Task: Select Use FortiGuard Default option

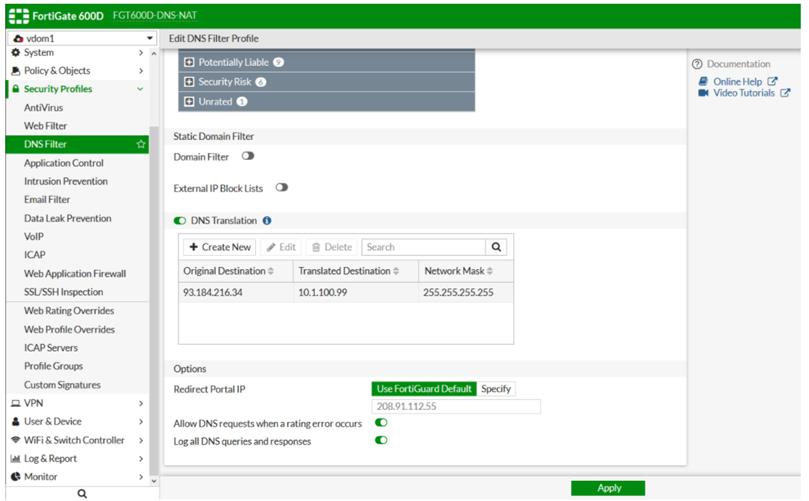Action: [x=424, y=389]
